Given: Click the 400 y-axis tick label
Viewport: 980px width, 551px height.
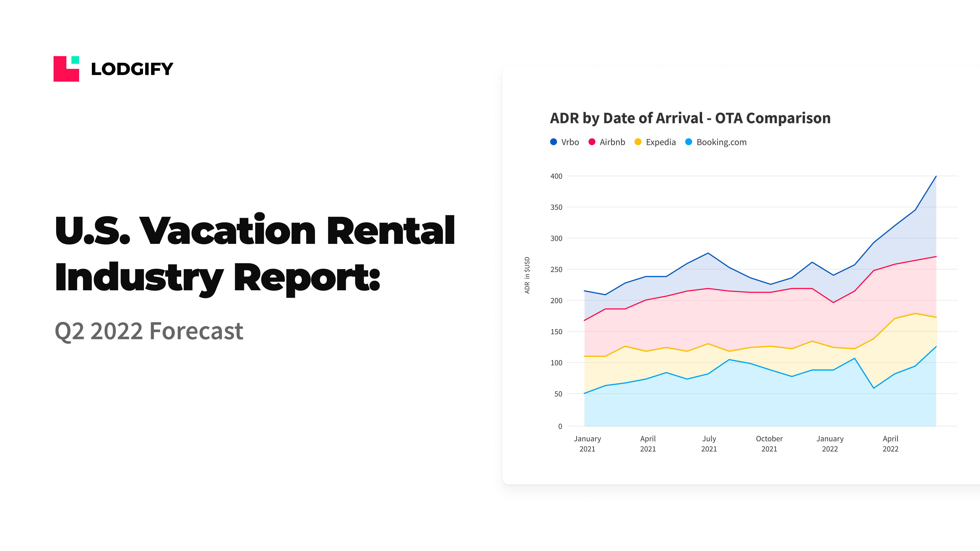Looking at the screenshot, I should [x=556, y=176].
